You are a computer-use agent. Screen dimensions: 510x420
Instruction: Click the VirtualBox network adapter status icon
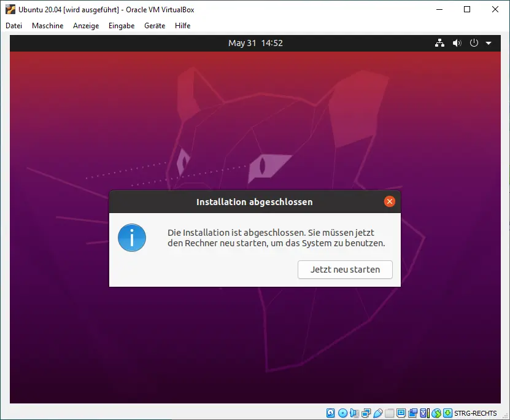tap(366, 413)
